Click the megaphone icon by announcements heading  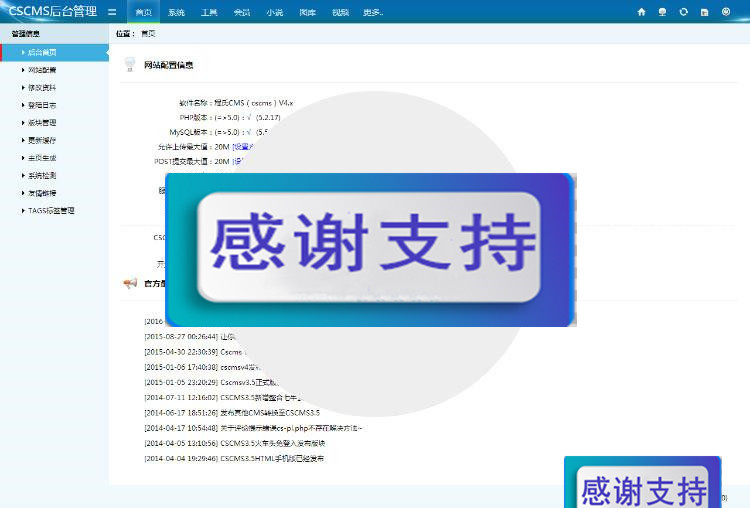[130, 283]
